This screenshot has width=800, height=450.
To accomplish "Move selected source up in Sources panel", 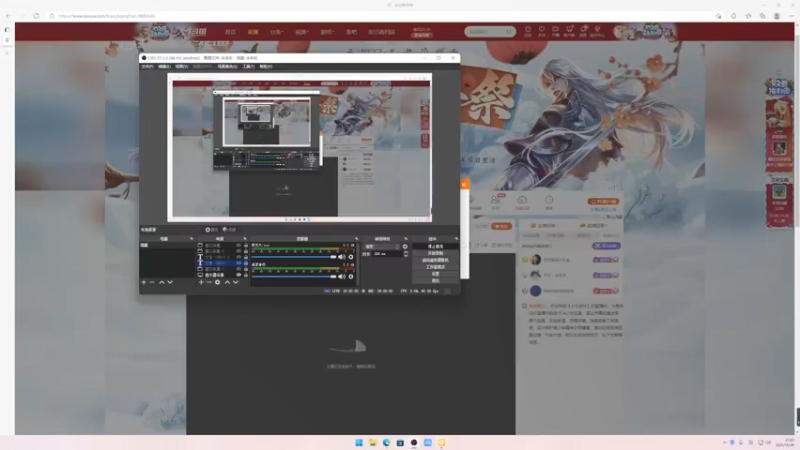I will coord(227,282).
